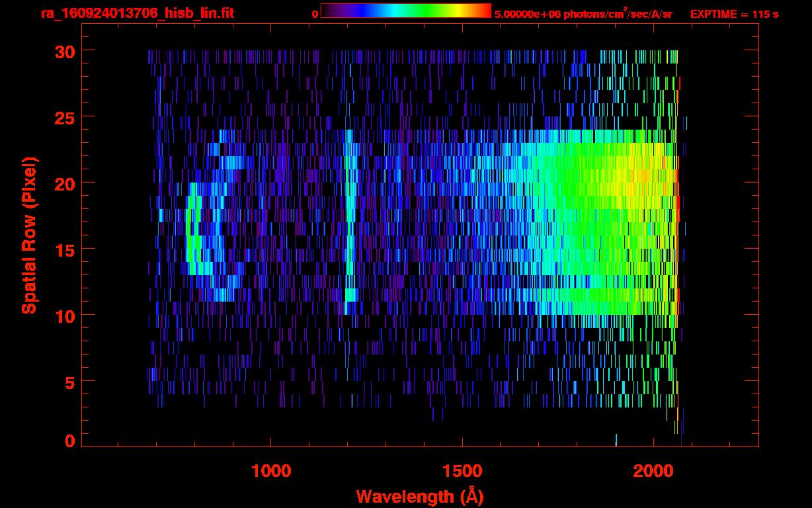812x508 pixels.
Task: Click the y-axis tick label 5
Action: coord(70,382)
